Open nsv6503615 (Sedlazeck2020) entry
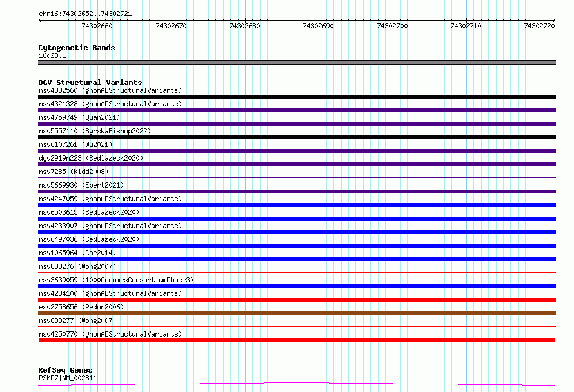574x392 pixels. [x=89, y=212]
